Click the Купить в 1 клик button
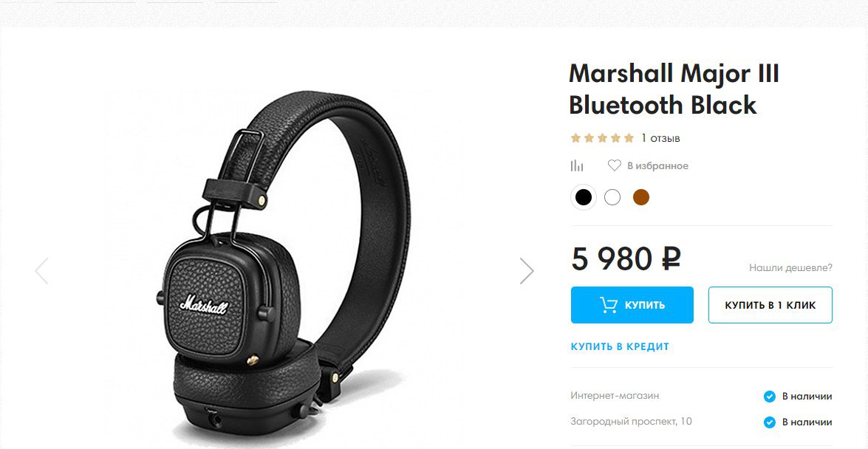This screenshot has width=868, height=449. pos(770,305)
